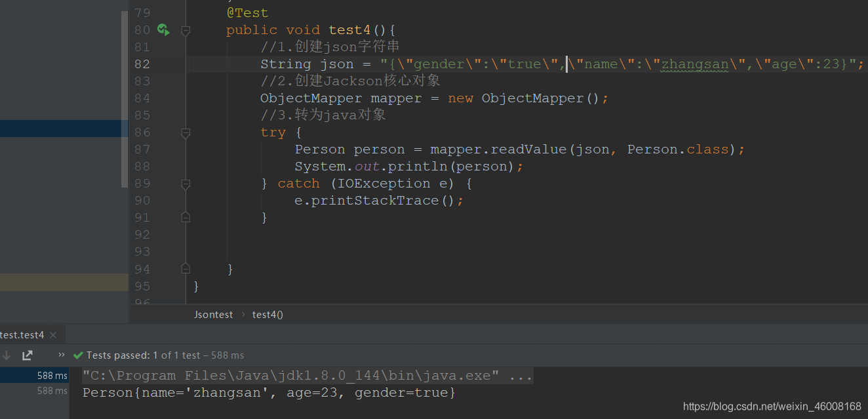Click the '//2.创建Jackson核心对象' comment
This screenshot has width=868, height=419.
tap(350, 81)
